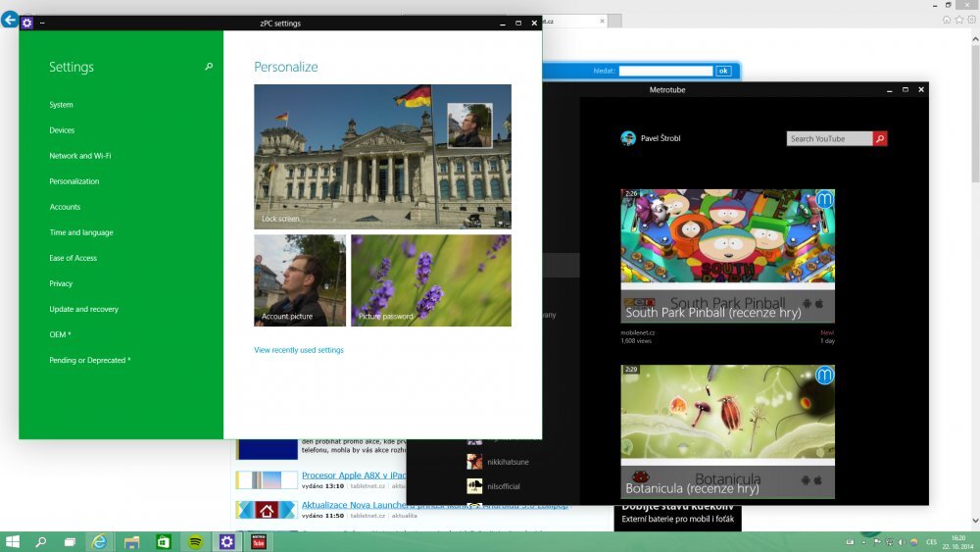Switch to Metrotube on the taskbar
Viewport: 980px width, 552px height.
click(259, 542)
